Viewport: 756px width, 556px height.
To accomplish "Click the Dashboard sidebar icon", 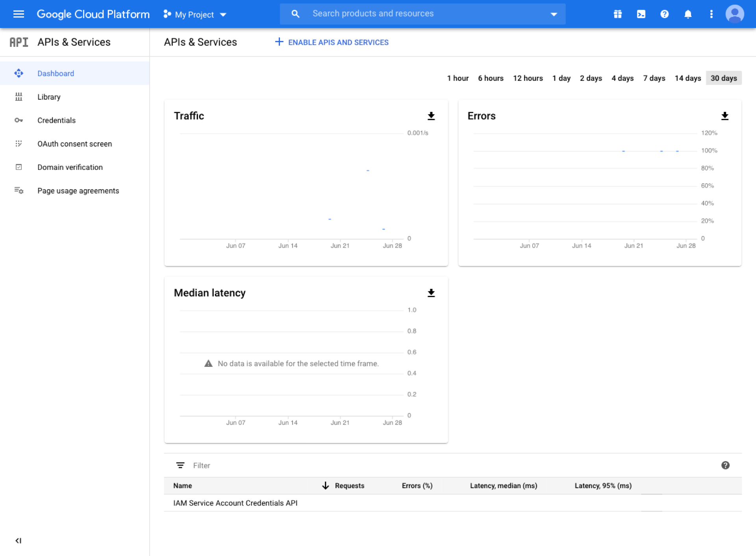I will pyautogui.click(x=19, y=73).
